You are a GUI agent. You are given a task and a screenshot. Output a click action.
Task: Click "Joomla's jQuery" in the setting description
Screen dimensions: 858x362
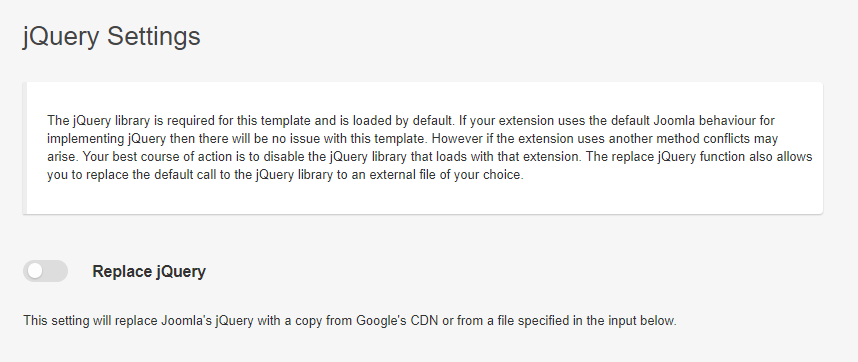pyautogui.click(x=207, y=320)
